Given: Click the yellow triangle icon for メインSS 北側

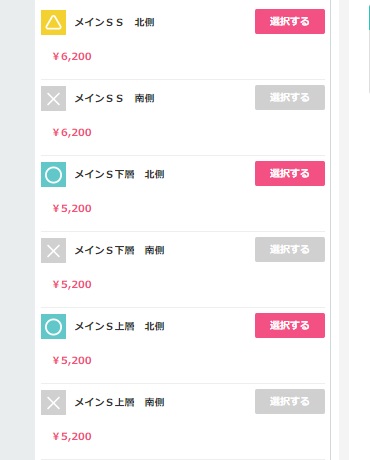Looking at the screenshot, I should coord(53,22).
